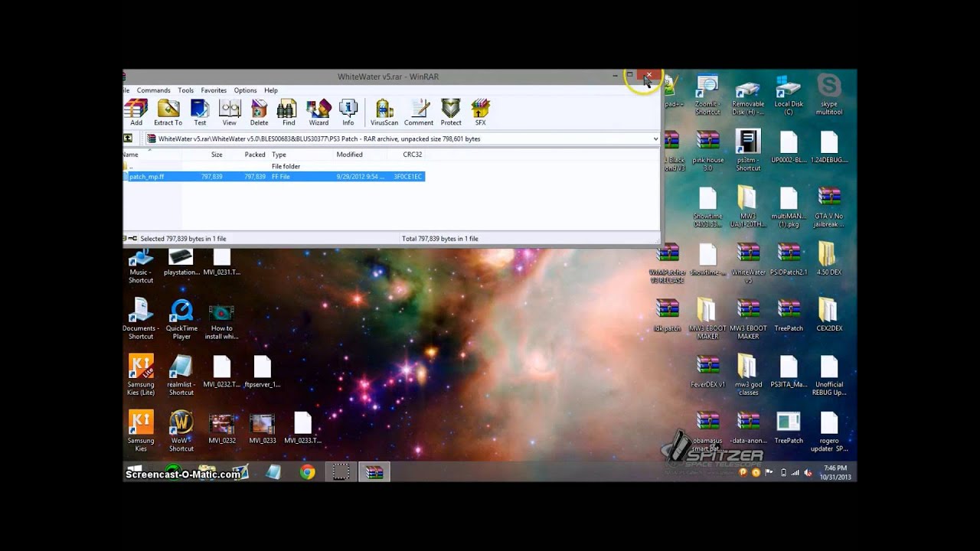The height and width of the screenshot is (551, 980).
Task: Open the Commands menu
Action: [154, 90]
